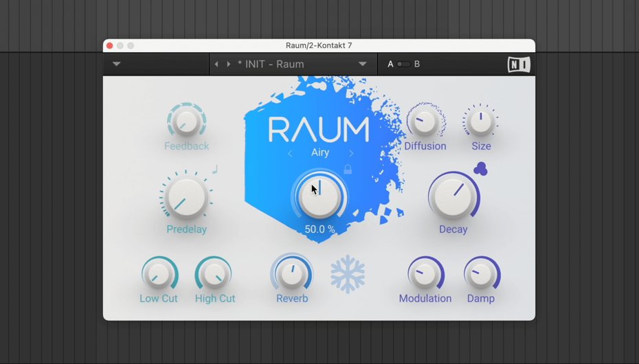Switch to next reverb mode after Airy
The image size is (639, 364).
click(351, 153)
